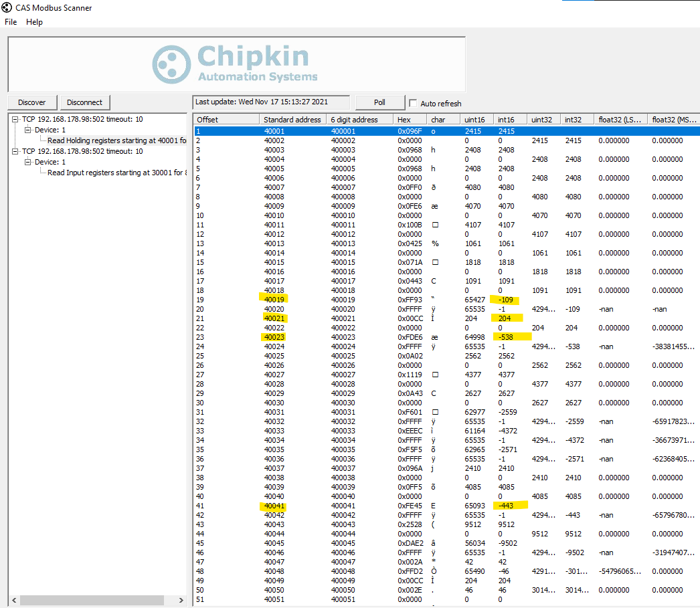The width and height of the screenshot is (700, 608).
Task: Select Read Holding registers starting at 40001
Action: coord(116,140)
